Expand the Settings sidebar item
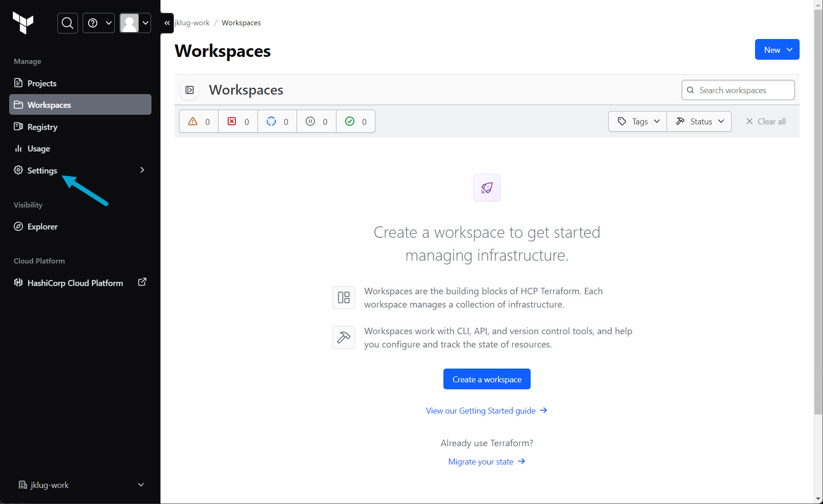The height and width of the screenshot is (504, 823). (x=80, y=170)
